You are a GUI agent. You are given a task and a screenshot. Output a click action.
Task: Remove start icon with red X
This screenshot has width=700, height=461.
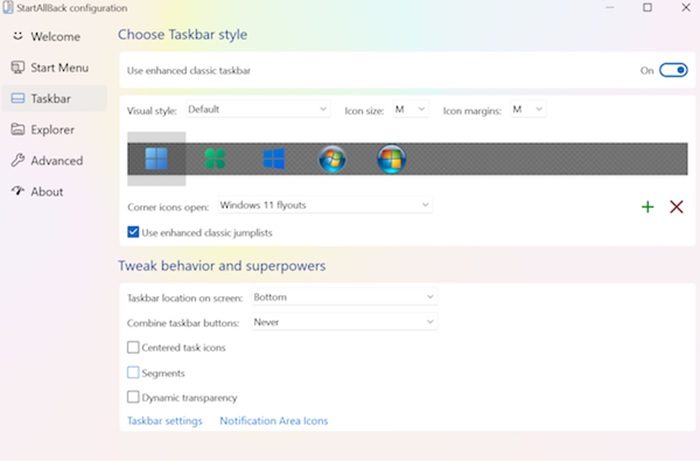click(x=676, y=207)
